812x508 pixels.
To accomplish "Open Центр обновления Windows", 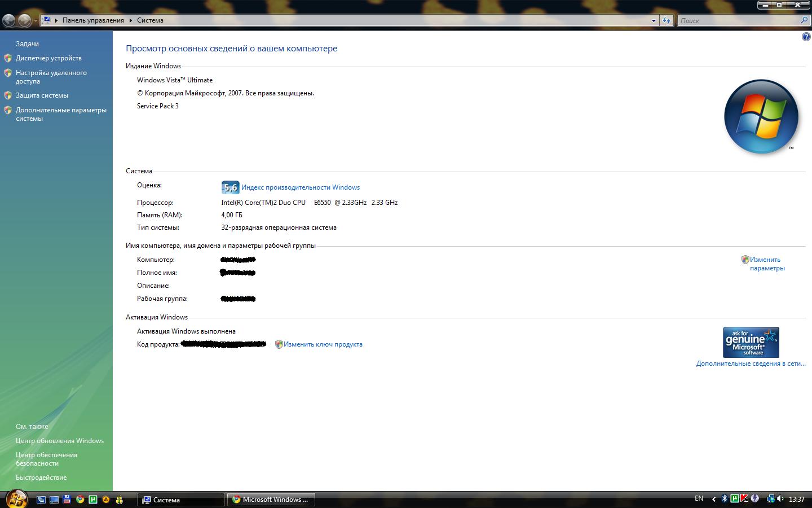I will coord(60,441).
